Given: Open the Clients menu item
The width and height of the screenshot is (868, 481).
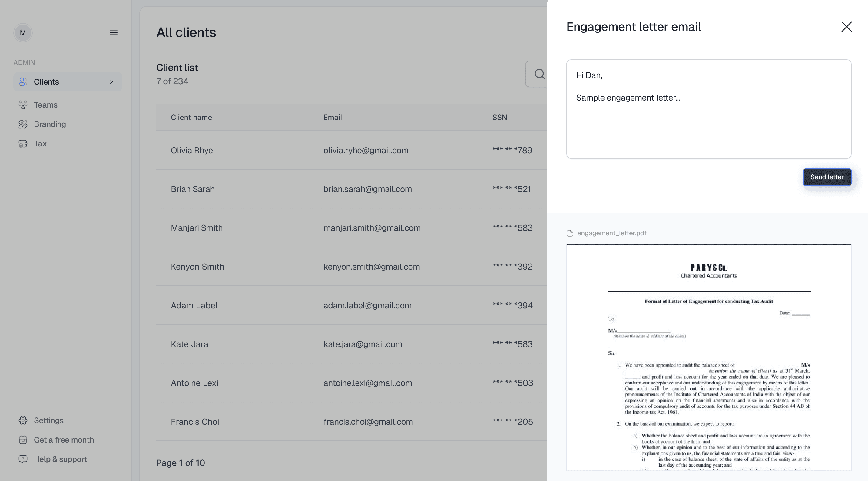Looking at the screenshot, I should tap(68, 81).
